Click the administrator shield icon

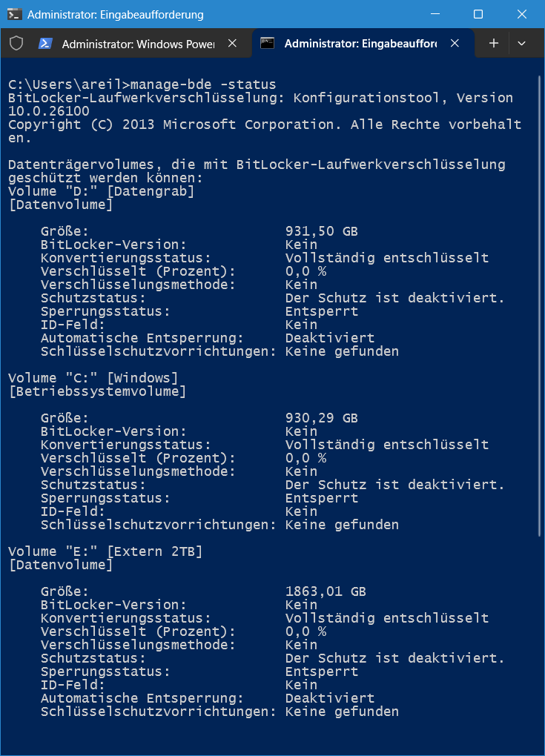pyautogui.click(x=16, y=44)
